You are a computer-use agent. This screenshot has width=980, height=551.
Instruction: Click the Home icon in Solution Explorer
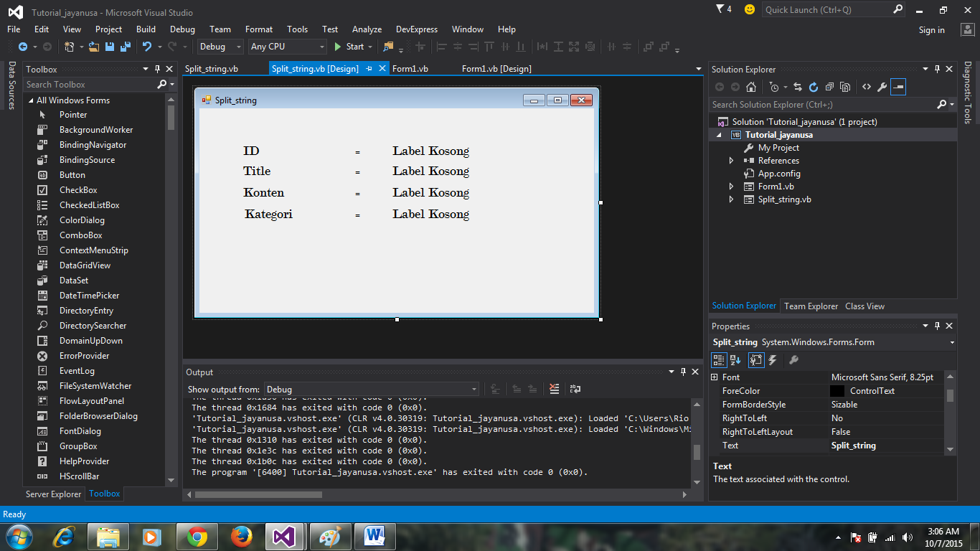pos(751,85)
